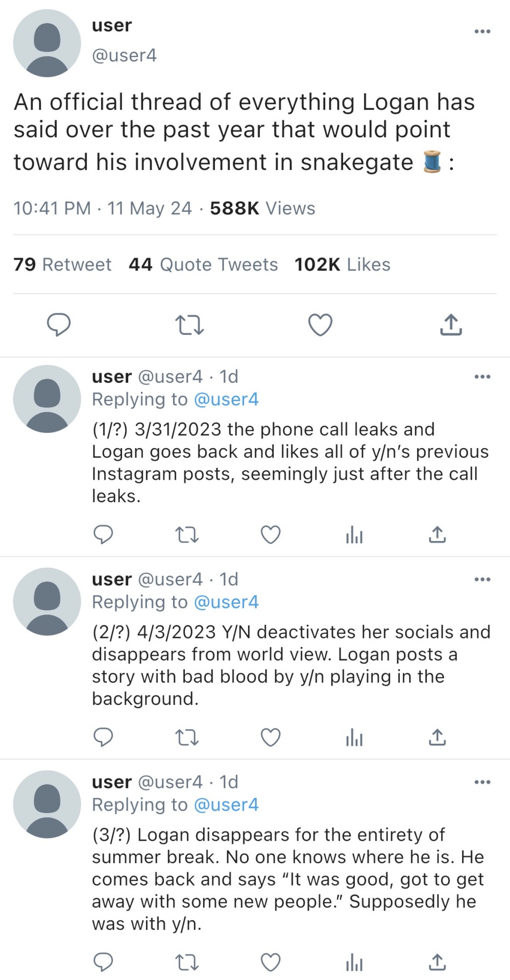Like the (2/?) bad blood reply
The height and width of the screenshot is (980, 510).
pos(271,737)
